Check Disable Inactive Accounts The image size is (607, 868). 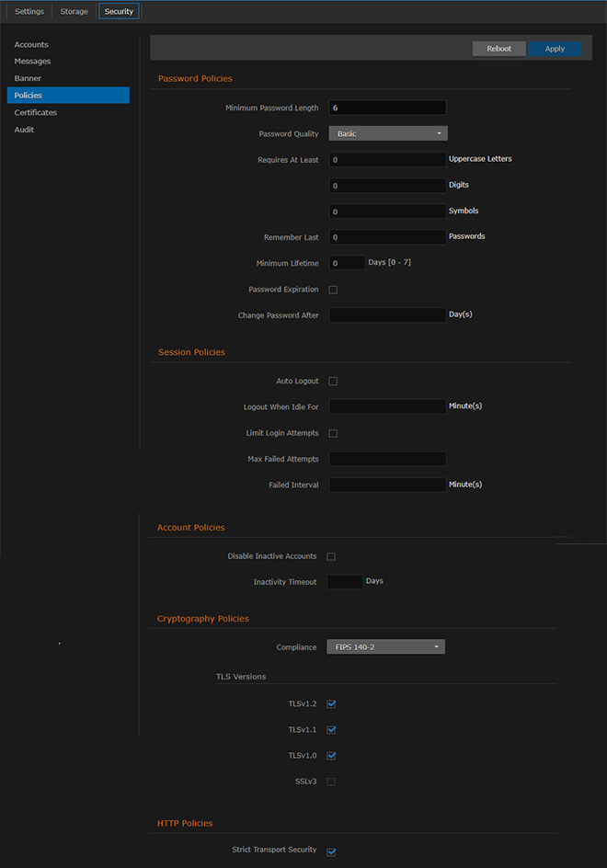coord(330,555)
